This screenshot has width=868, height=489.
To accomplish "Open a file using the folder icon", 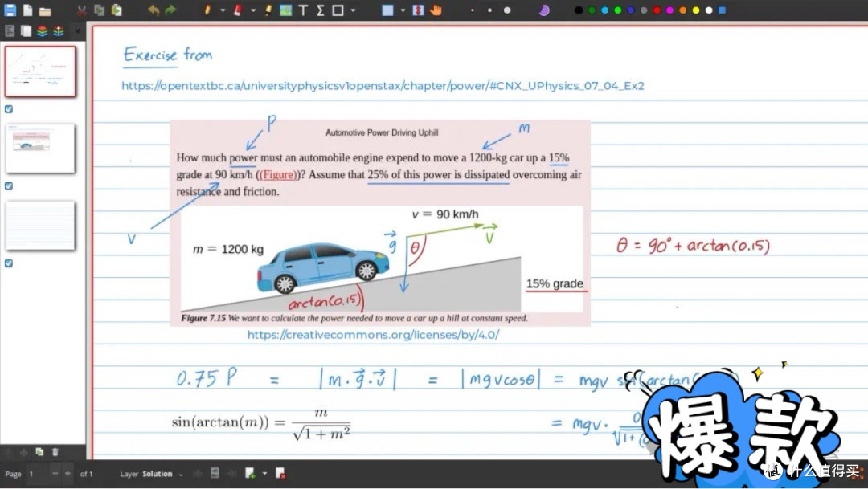I will coord(45,10).
